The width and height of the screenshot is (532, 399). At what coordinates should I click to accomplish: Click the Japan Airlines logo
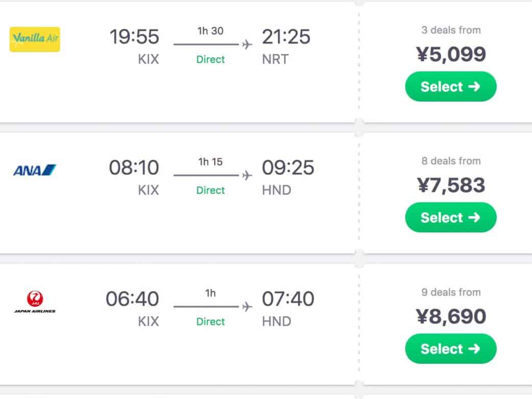point(35,301)
